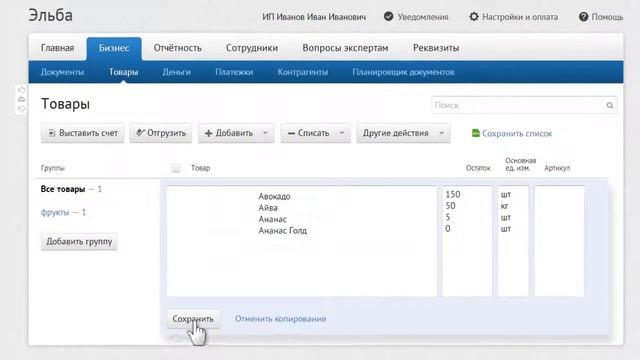The image size is (640, 360).
Task: Open Планировщик документов submenu item
Action: point(403,72)
